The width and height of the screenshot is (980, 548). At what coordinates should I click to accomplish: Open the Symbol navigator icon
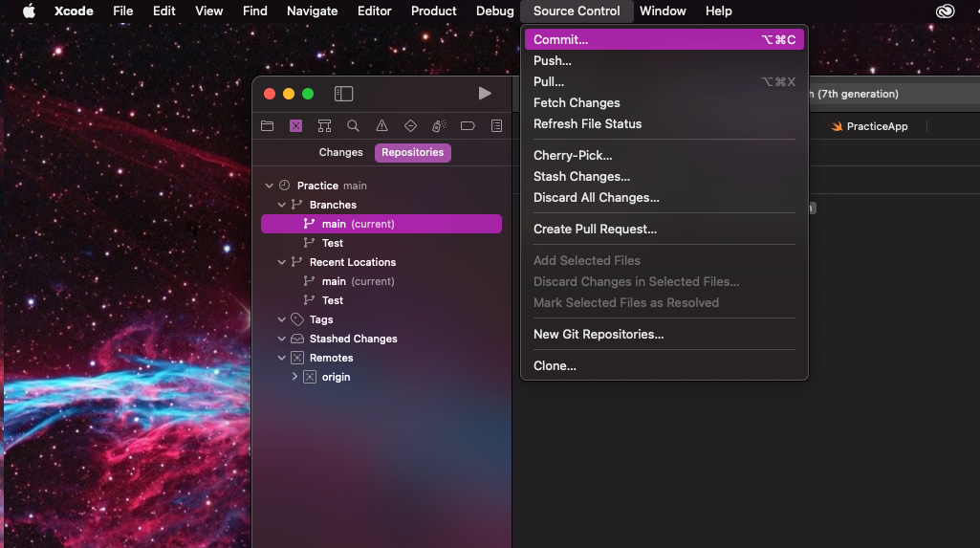[324, 125]
